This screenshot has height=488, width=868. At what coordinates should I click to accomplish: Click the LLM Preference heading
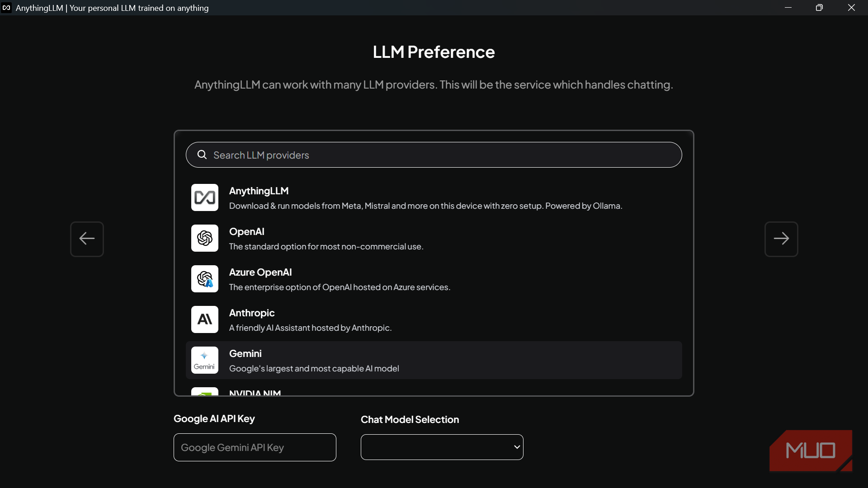434,52
